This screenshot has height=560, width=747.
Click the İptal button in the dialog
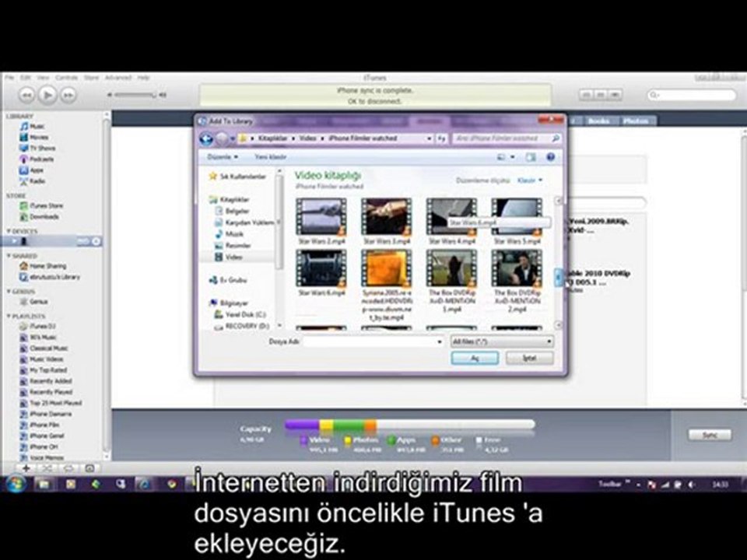pos(529,358)
